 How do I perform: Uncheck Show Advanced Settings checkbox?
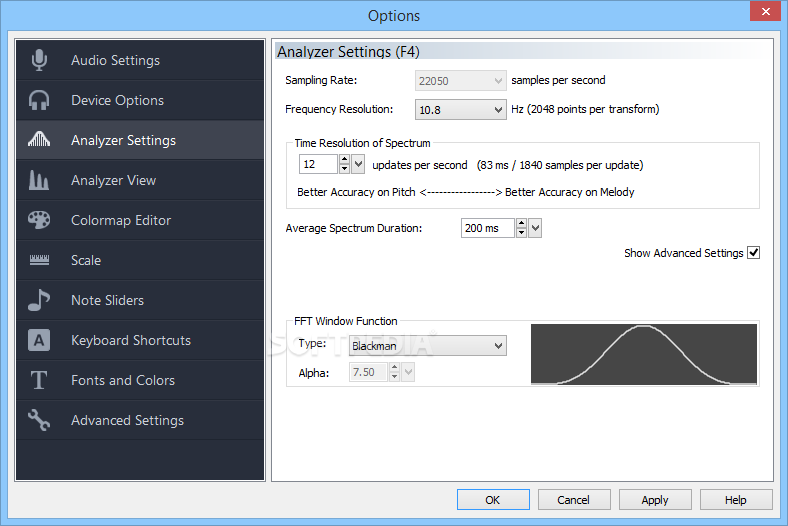tap(753, 253)
